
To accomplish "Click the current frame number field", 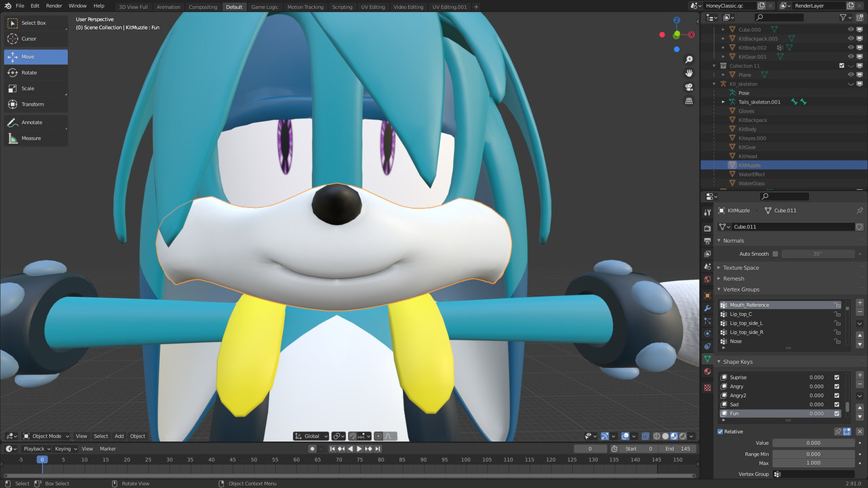I will (x=590, y=449).
